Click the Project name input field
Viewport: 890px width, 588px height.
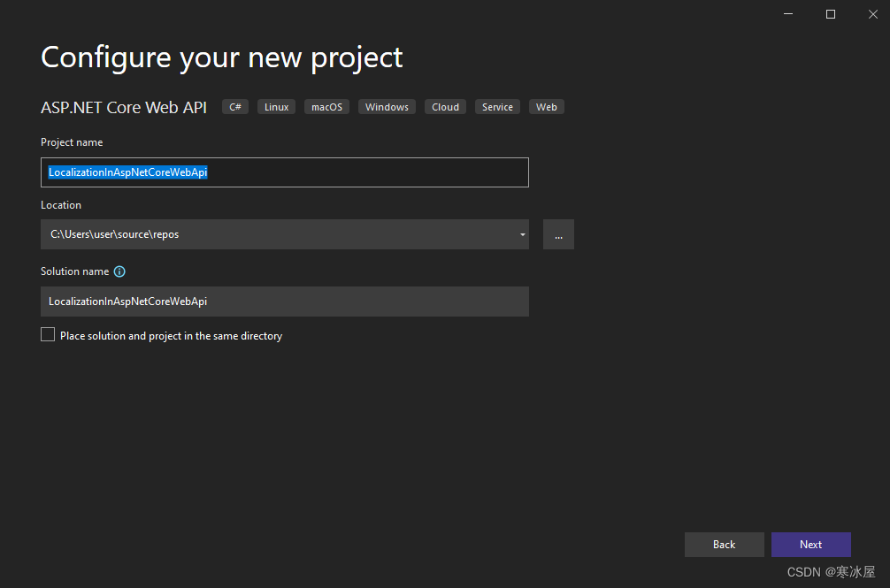(x=284, y=172)
